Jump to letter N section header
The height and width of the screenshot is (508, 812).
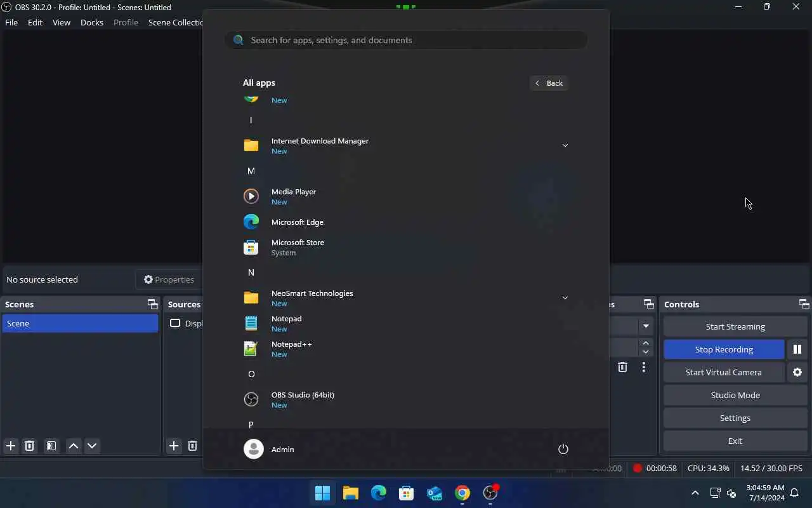251,272
